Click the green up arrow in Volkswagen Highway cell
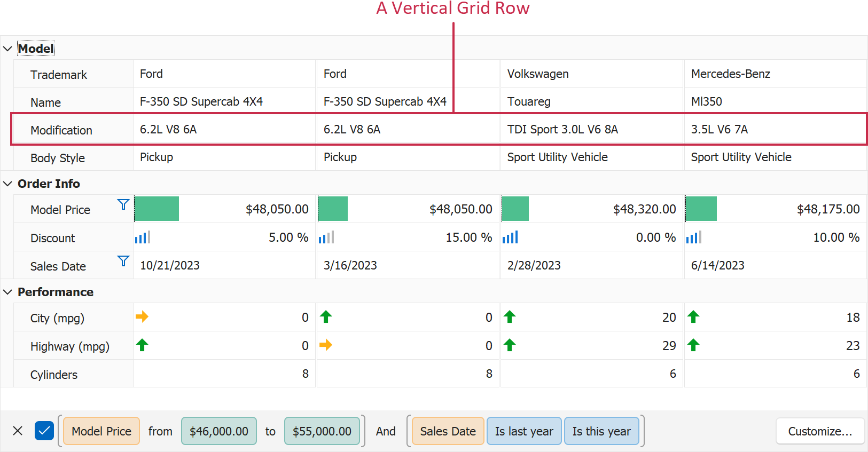The height and width of the screenshot is (452, 868). click(x=510, y=345)
